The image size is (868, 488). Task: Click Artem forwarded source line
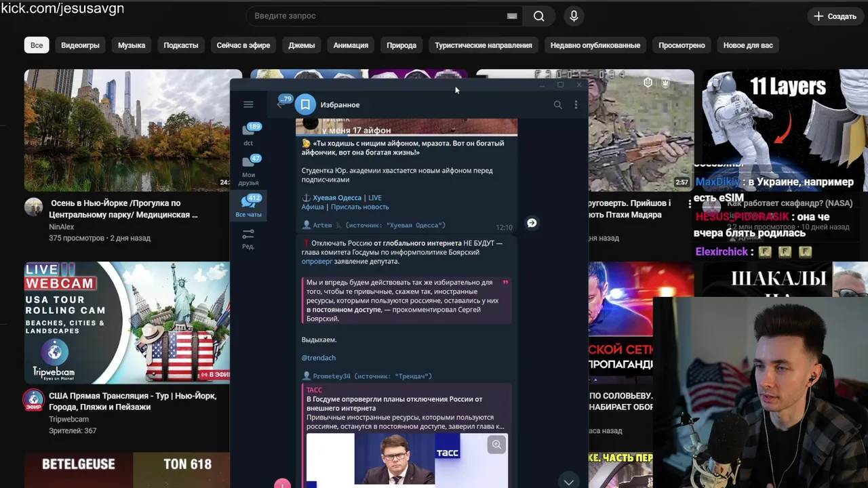(374, 225)
